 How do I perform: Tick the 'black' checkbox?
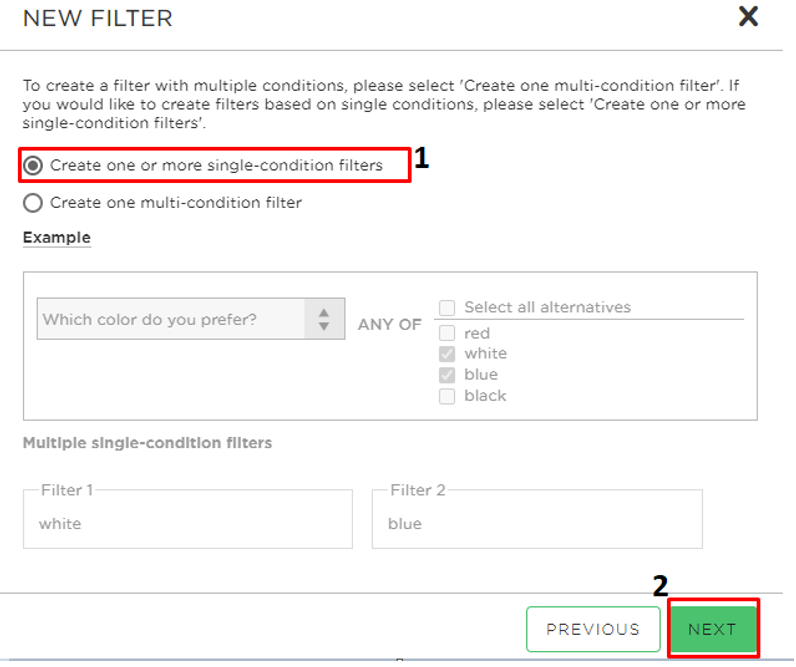pos(447,396)
